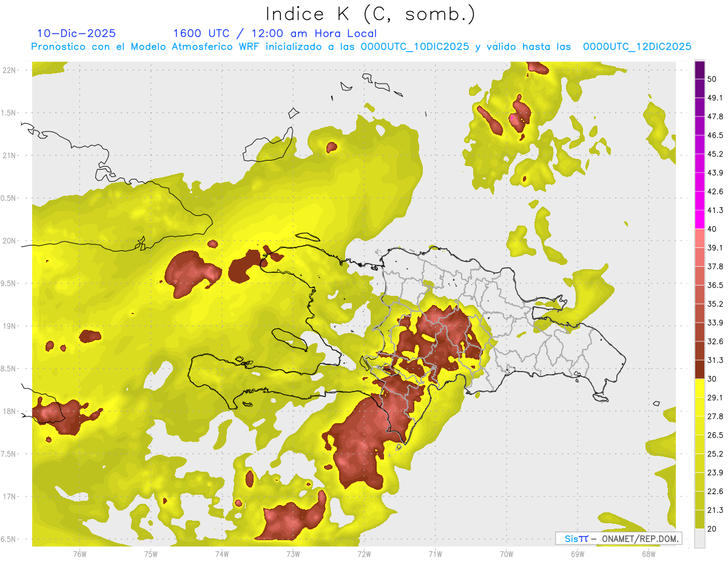Viewport: 728px width, 562px height.
Task: Click the "30" colorbar value
Action: [713, 379]
